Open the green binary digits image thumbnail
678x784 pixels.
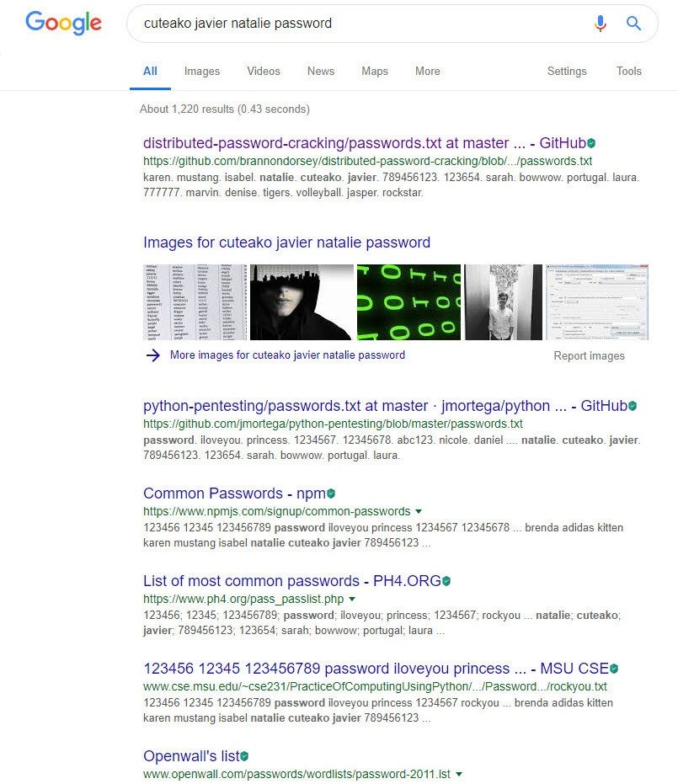[x=408, y=302]
